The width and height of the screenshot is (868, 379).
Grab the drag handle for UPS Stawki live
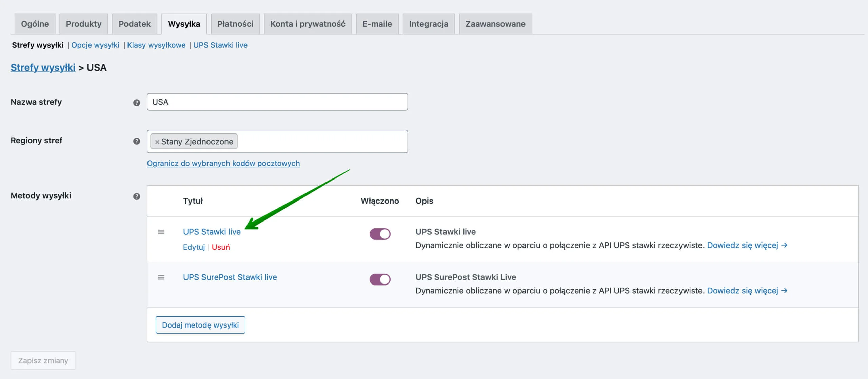pos(161,232)
